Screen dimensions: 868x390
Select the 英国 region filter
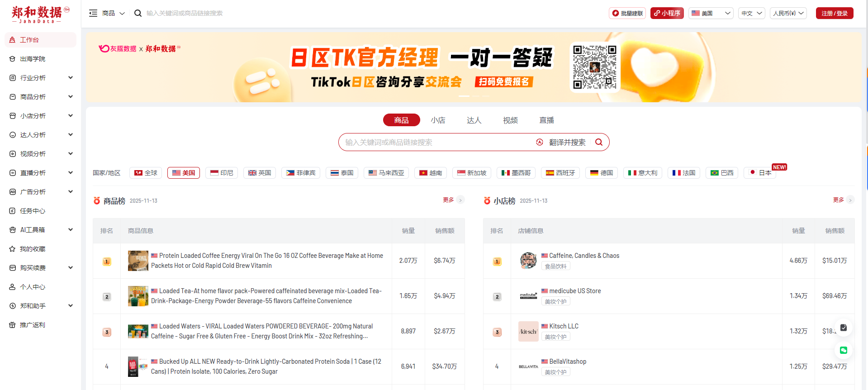[x=260, y=173]
